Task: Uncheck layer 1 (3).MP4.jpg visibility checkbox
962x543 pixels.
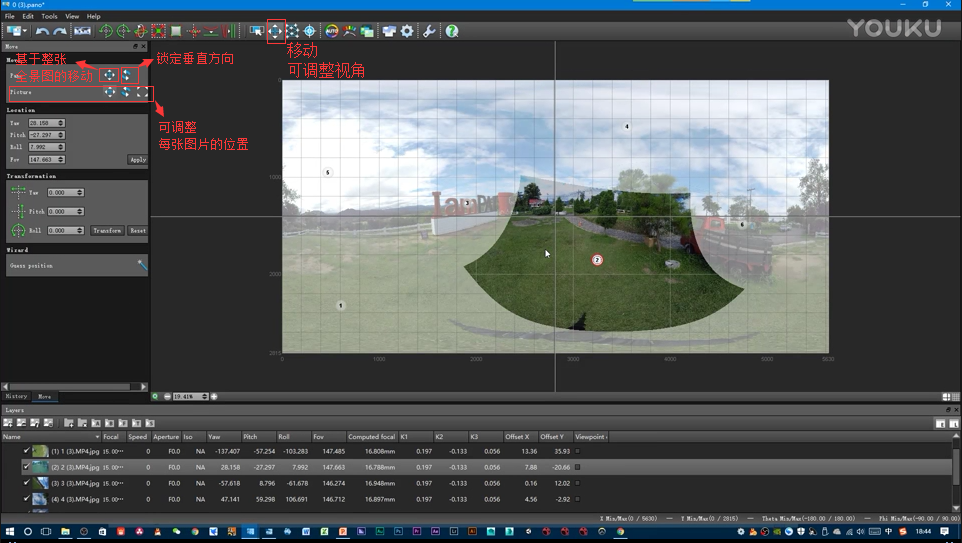Action: 27,451
